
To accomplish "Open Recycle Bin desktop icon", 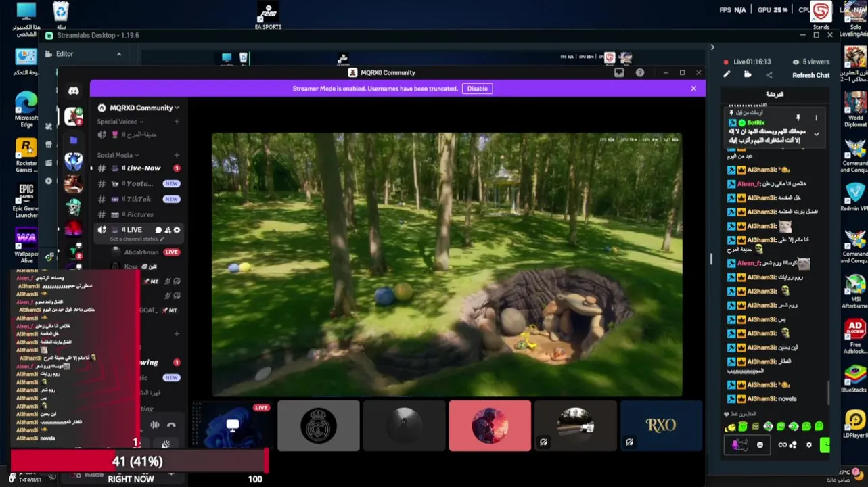I will (x=61, y=15).
